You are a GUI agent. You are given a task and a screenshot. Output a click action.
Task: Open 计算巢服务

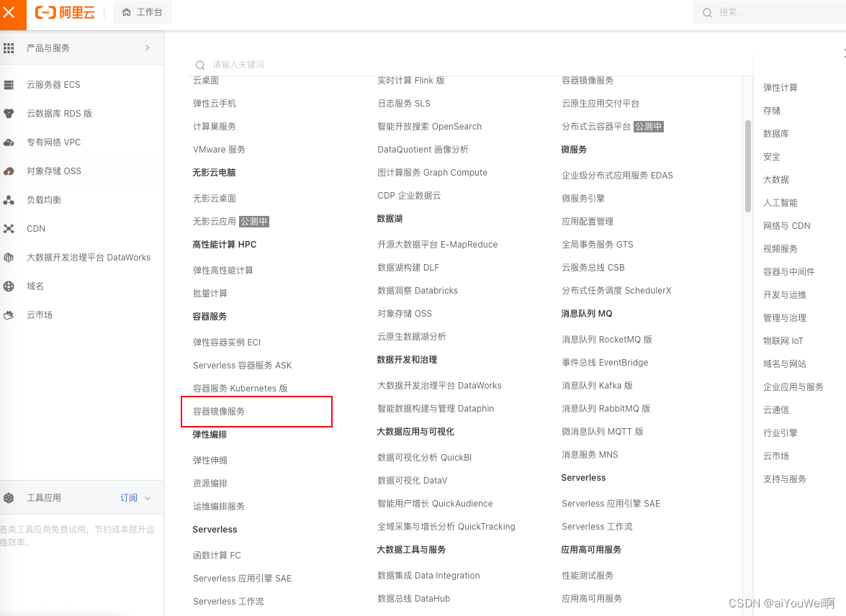215,126
